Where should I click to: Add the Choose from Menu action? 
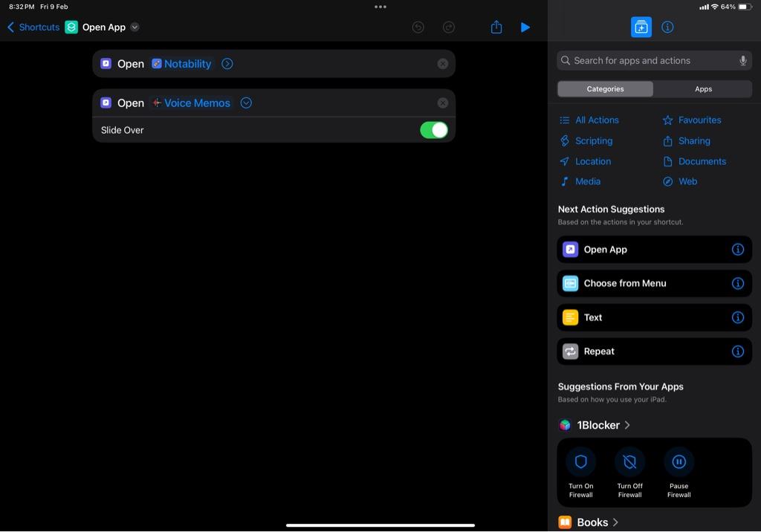[x=654, y=284]
